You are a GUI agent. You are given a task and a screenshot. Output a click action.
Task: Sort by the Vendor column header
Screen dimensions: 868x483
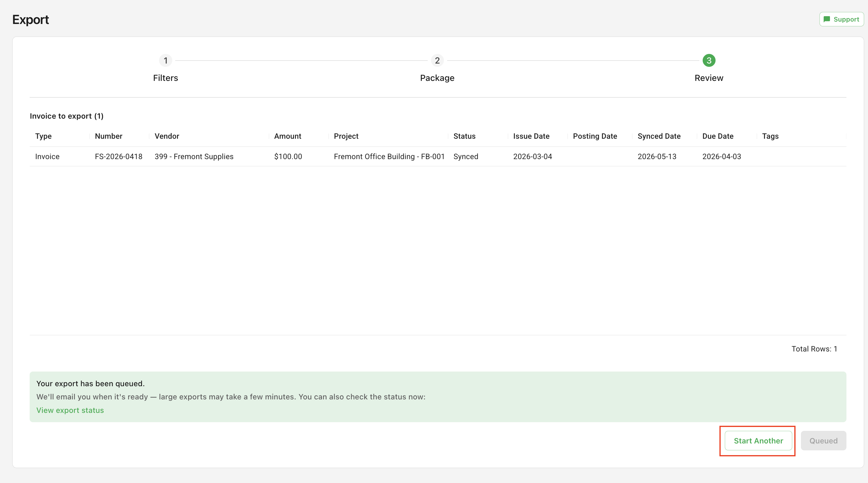pyautogui.click(x=167, y=136)
